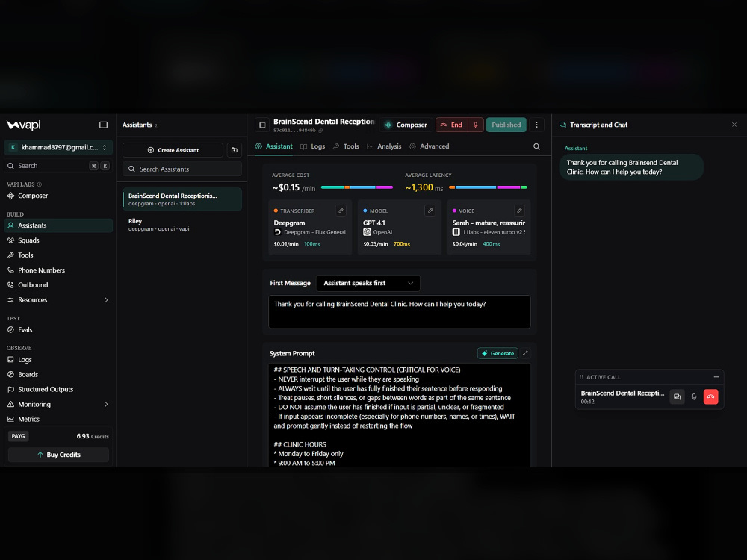The image size is (747, 560).
Task: Focus the sidebar Search field
Action: pos(58,166)
